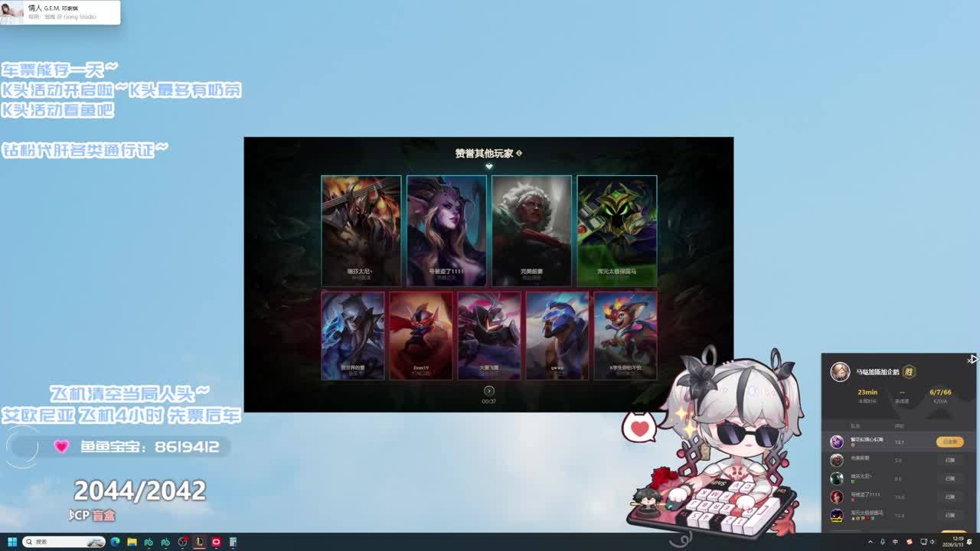This screenshot has width=980, height=551.
Task: Click the avatar in the 5.9 rating row
Action: (837, 460)
